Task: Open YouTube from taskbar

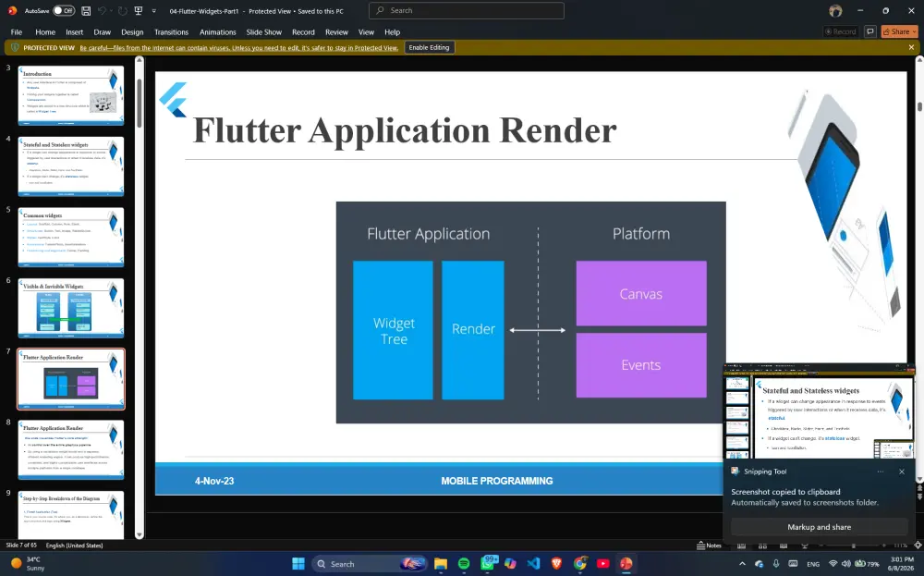Action: [602, 564]
